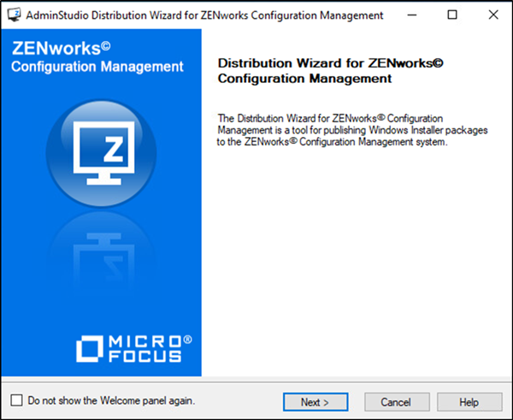This screenshot has width=513, height=420.
Task: Open Help for the wizard
Action: pos(469,402)
